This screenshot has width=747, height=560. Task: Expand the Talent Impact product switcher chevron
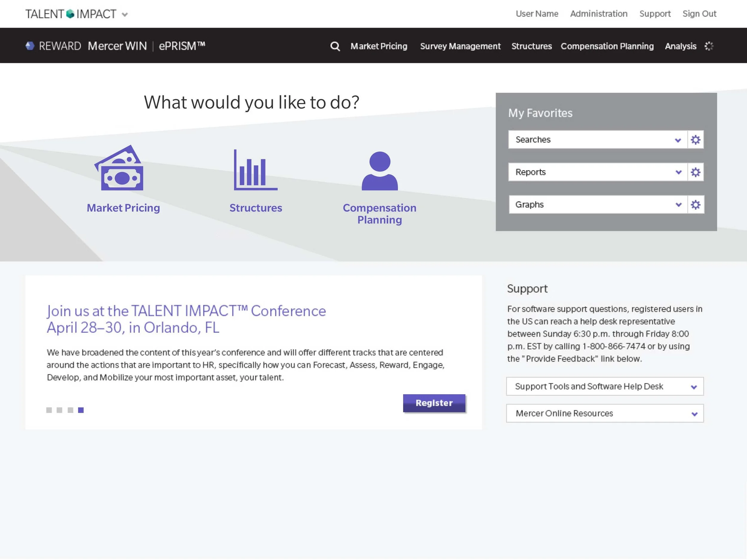[125, 15]
